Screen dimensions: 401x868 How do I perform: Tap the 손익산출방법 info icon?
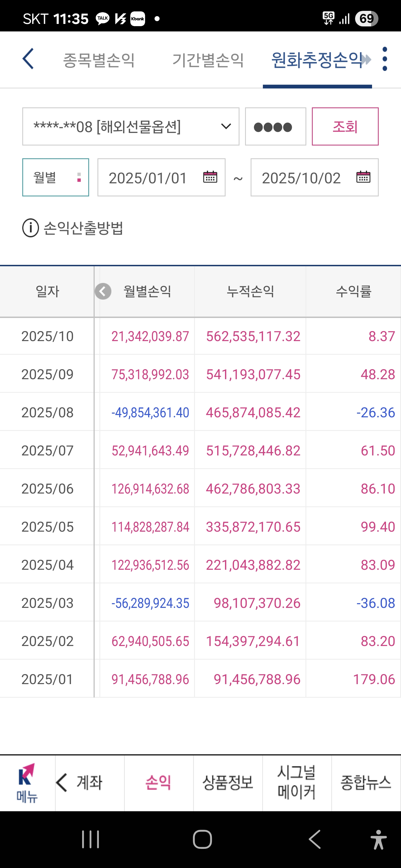tap(31, 228)
